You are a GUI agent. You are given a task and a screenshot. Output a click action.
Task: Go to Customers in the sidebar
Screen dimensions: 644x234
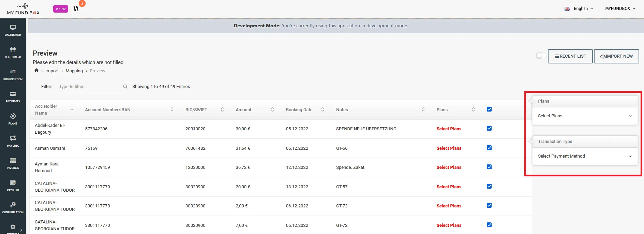coord(13,53)
